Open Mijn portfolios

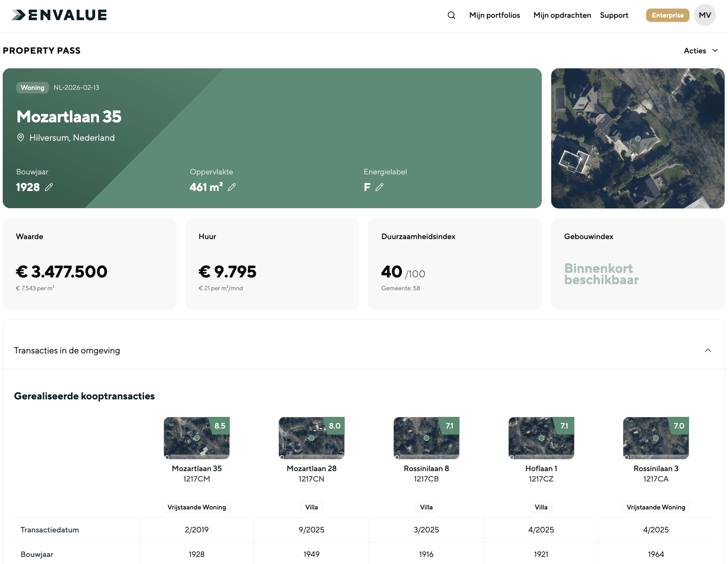click(x=494, y=15)
